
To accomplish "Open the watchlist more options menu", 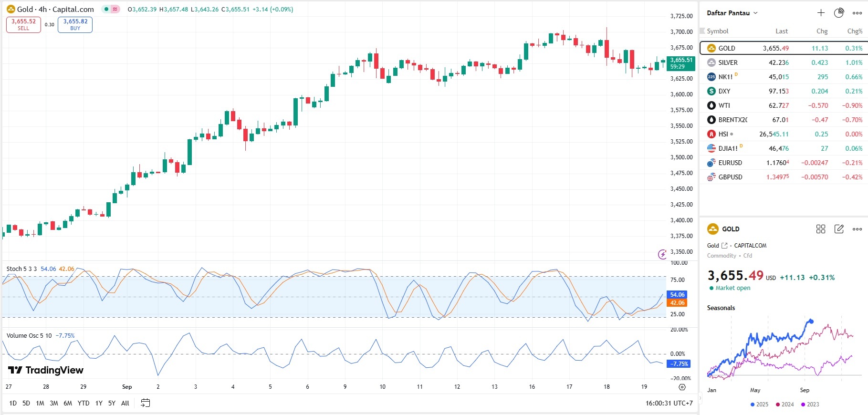I will 858,13.
